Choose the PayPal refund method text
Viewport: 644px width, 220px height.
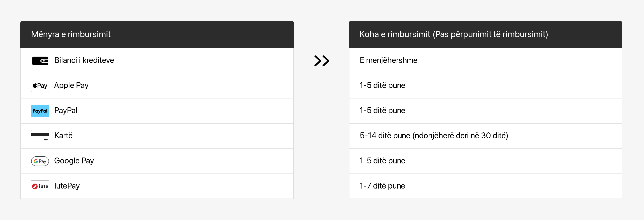point(66,110)
